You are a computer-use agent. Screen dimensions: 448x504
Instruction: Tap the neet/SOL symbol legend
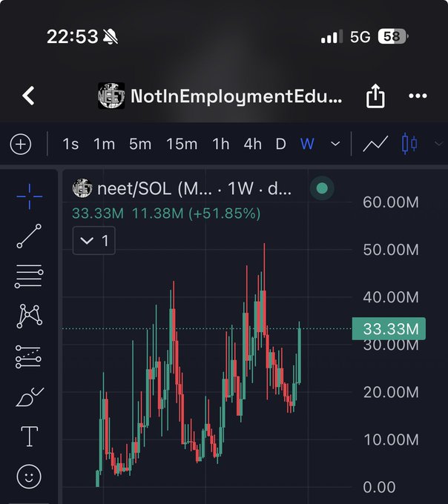[x=182, y=188]
